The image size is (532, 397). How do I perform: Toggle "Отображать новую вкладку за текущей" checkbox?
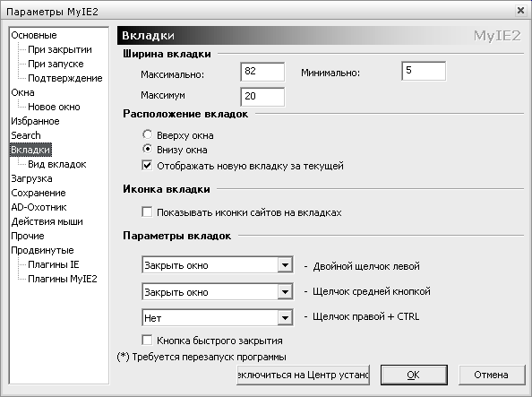click(147, 166)
